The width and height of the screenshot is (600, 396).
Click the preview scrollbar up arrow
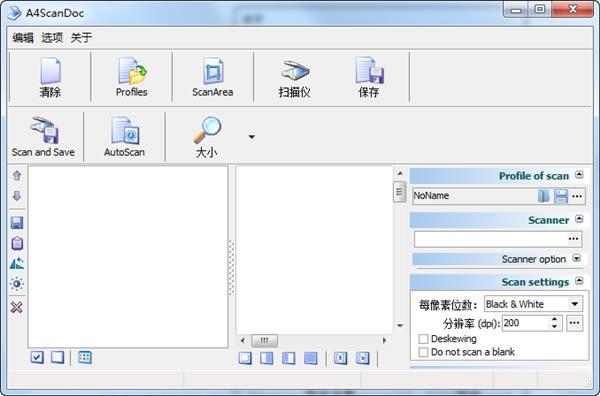click(x=400, y=174)
